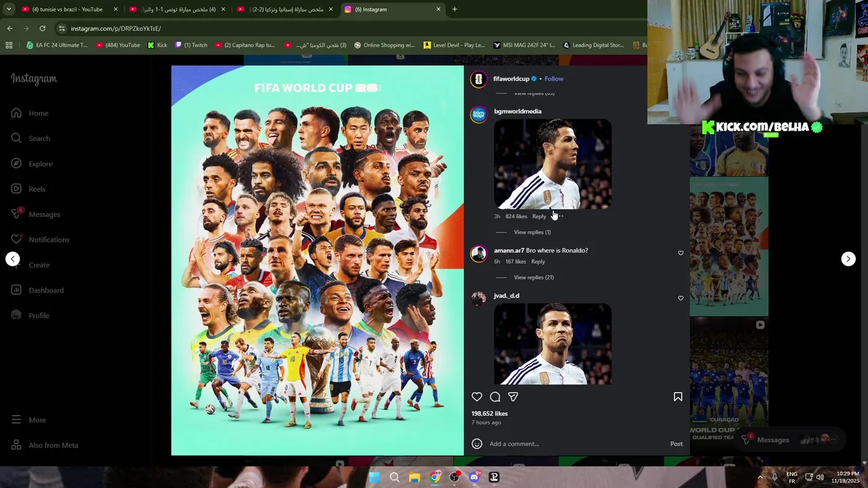
Task: Click Create new post in sidebar
Action: tap(31, 265)
